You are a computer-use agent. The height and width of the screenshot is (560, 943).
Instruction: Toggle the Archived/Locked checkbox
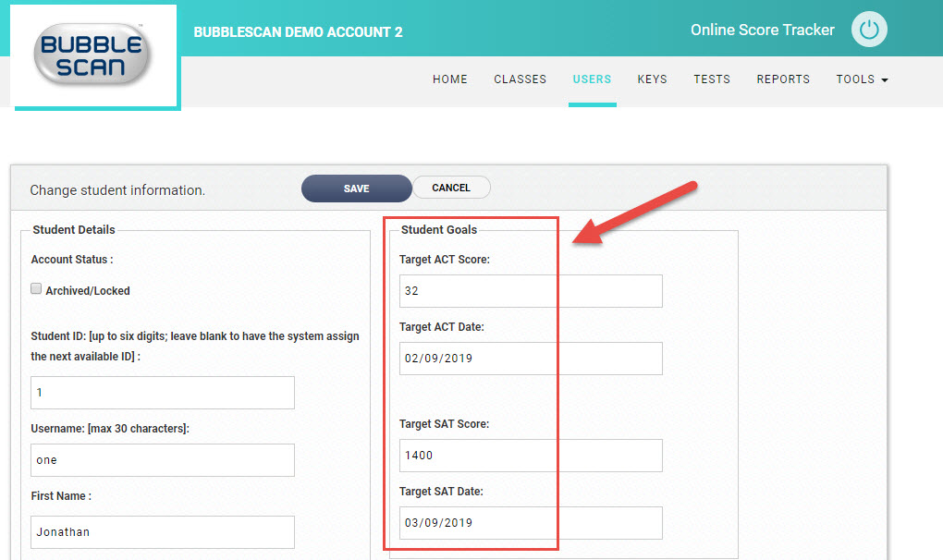(x=36, y=289)
